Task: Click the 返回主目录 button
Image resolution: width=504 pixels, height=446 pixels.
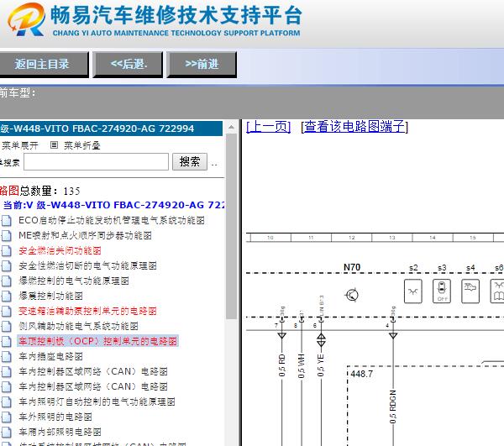Action: (x=43, y=65)
